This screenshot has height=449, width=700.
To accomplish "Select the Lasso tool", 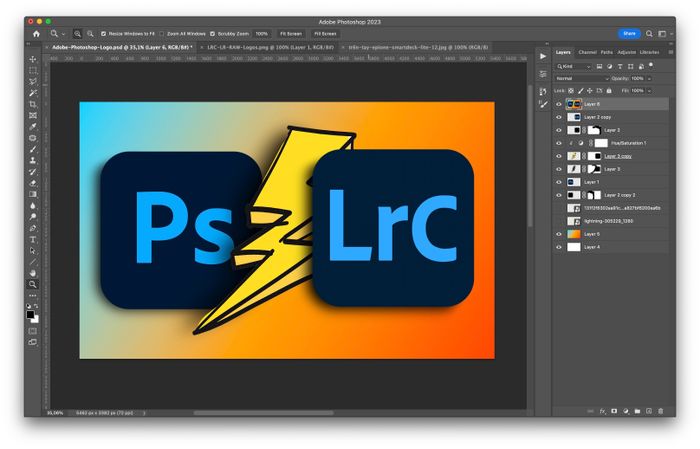I will tap(33, 82).
